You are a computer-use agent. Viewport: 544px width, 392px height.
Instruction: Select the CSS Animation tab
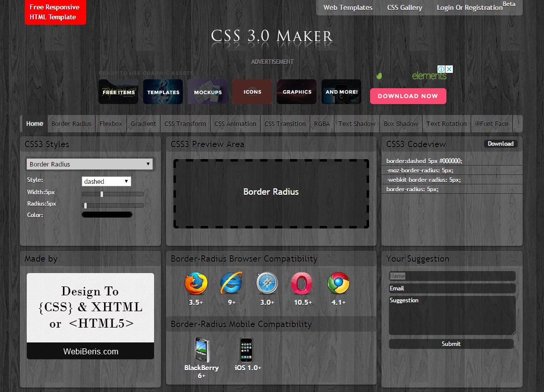coord(235,124)
